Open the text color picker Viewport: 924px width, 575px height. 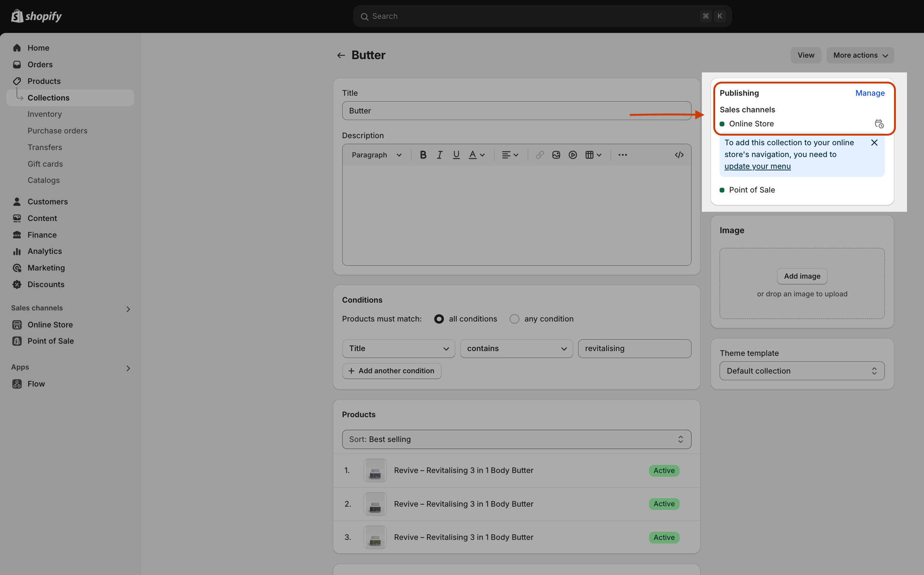477,155
